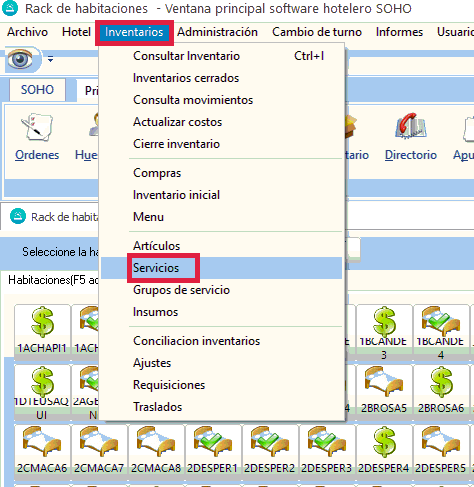Open the Ordenes link
The image size is (474, 487).
[x=37, y=155]
